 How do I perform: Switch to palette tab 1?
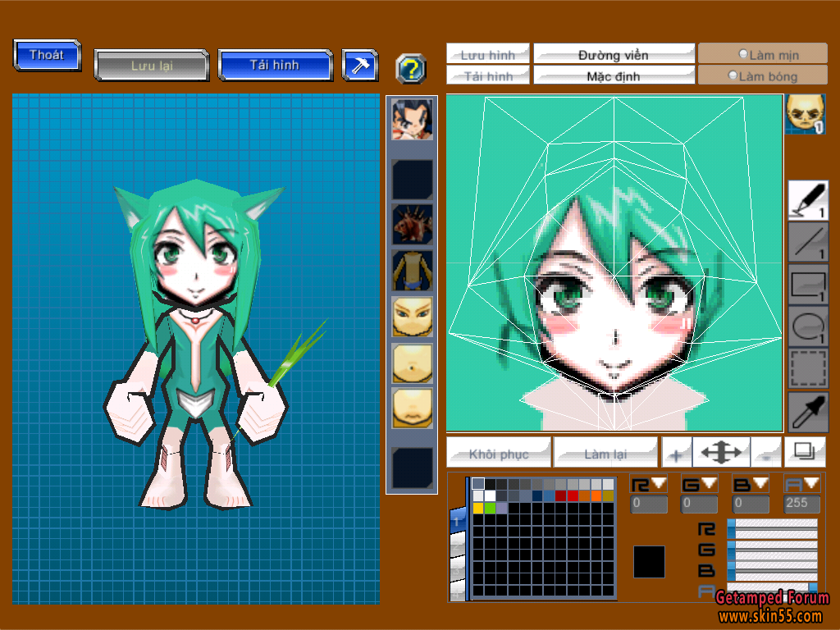(x=458, y=520)
